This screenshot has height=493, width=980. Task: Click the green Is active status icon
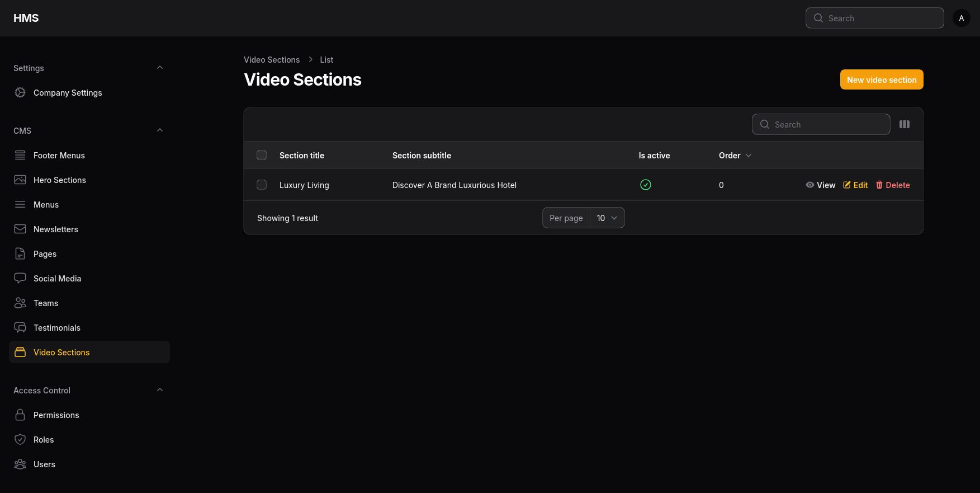[645, 185]
